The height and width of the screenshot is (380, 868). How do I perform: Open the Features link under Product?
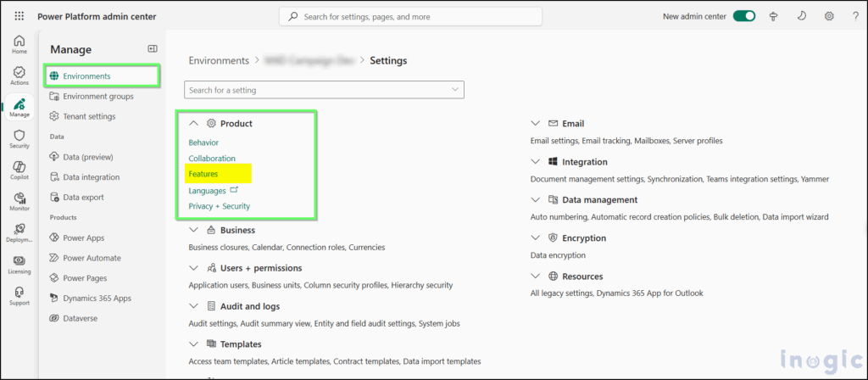click(203, 174)
